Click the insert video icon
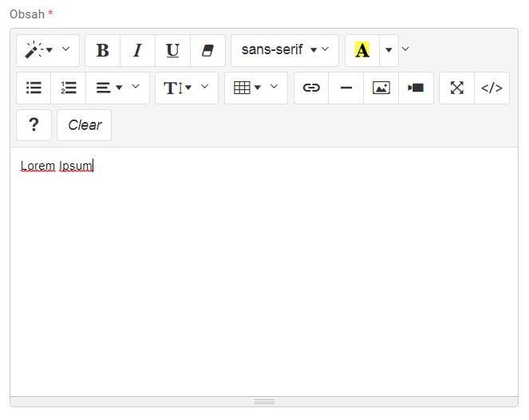This screenshot has height=420, width=529. pos(416,88)
